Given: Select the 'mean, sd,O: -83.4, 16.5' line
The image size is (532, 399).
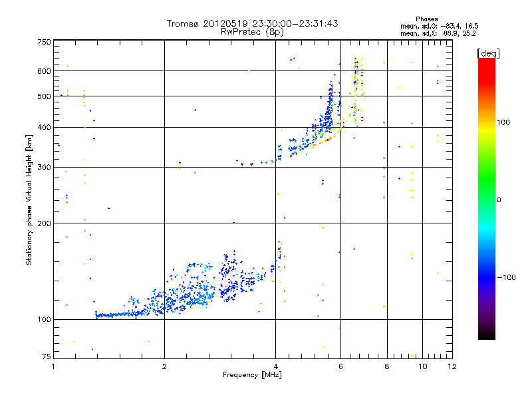Looking at the screenshot, I should pos(440,26).
